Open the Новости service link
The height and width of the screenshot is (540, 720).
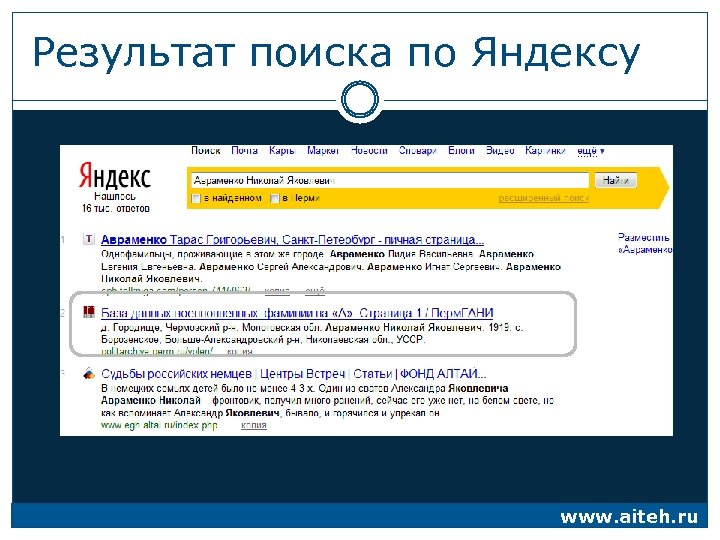[369, 151]
